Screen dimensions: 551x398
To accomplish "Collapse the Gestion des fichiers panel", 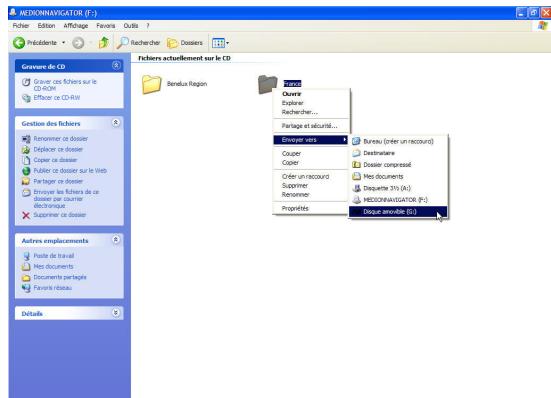I will pos(116,123).
